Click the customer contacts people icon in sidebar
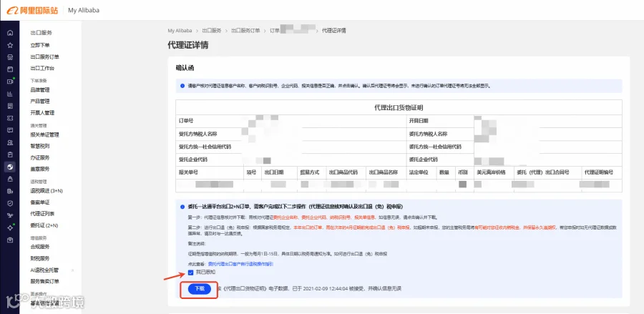 click(x=10, y=142)
